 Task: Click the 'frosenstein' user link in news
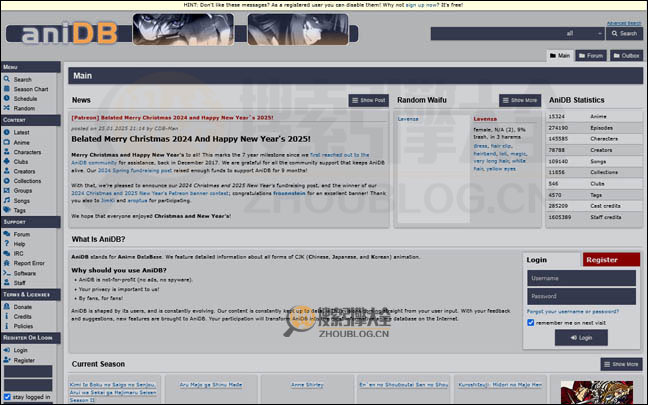pos(289,193)
